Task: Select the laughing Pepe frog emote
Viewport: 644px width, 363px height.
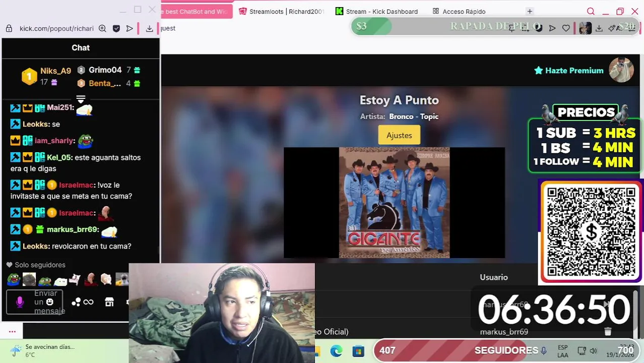Action: [x=14, y=279]
